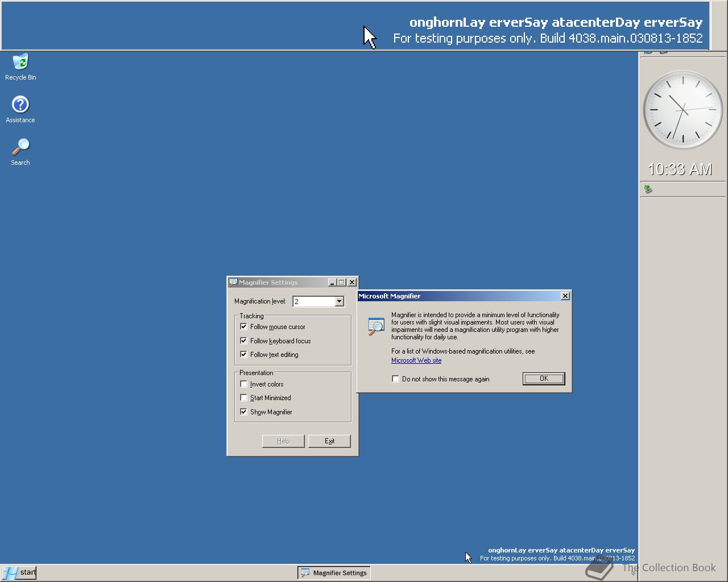This screenshot has height=582, width=728.
Task: Open the Assistance desktop icon
Action: [20, 109]
